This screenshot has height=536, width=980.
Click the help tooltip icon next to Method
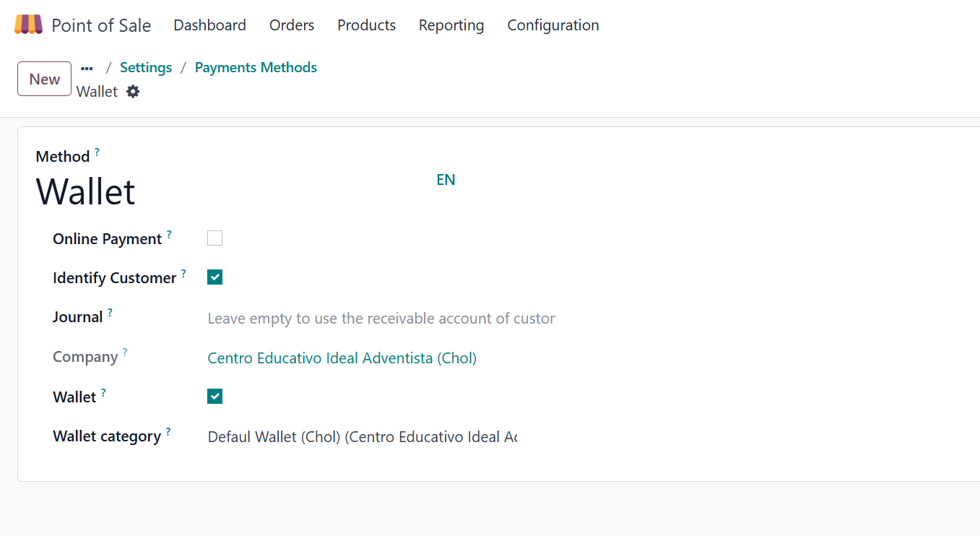click(x=97, y=152)
